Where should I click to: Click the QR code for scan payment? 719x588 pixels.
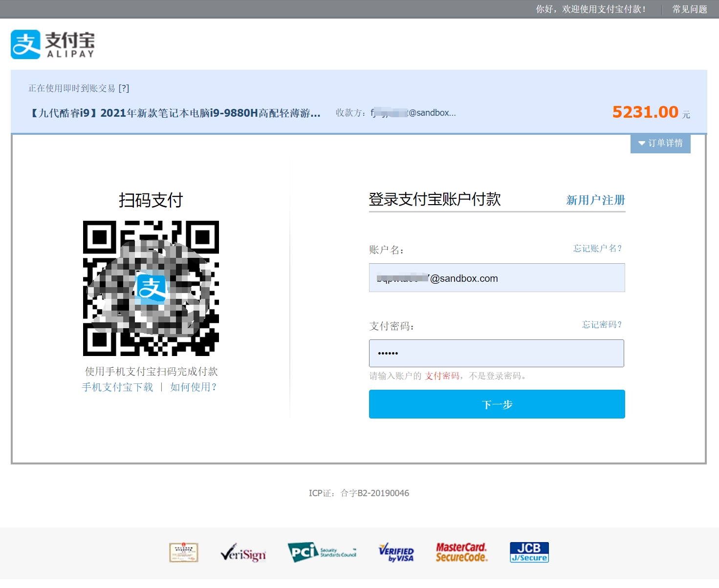(151, 288)
